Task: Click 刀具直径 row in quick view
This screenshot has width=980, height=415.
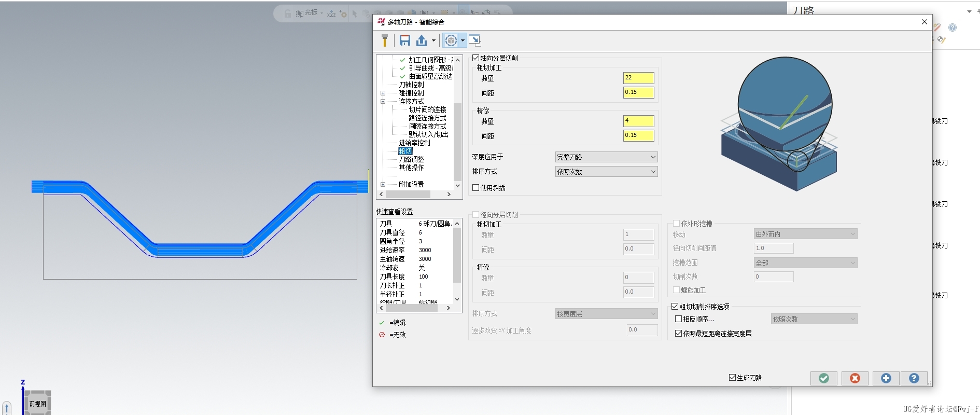Action: click(x=415, y=232)
